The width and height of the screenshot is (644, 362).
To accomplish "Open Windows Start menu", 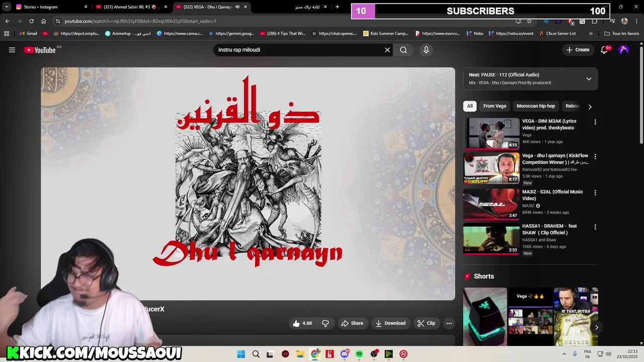I will click(241, 354).
